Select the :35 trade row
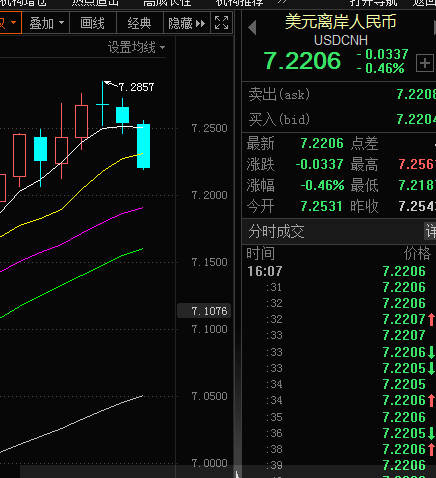 [339, 417]
